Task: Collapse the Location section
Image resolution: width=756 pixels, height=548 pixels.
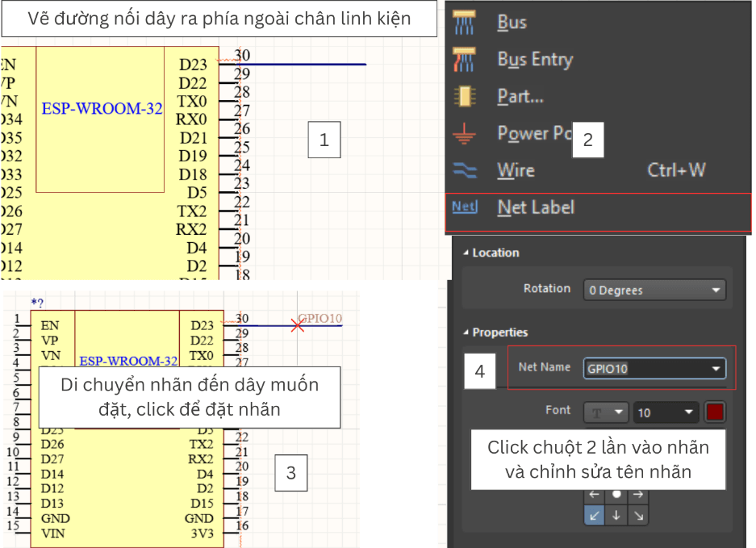Action: click(x=466, y=253)
